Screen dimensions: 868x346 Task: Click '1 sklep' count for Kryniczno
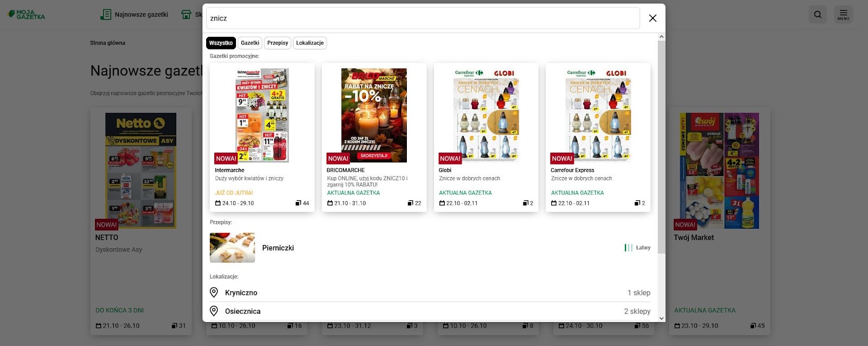pyautogui.click(x=639, y=293)
